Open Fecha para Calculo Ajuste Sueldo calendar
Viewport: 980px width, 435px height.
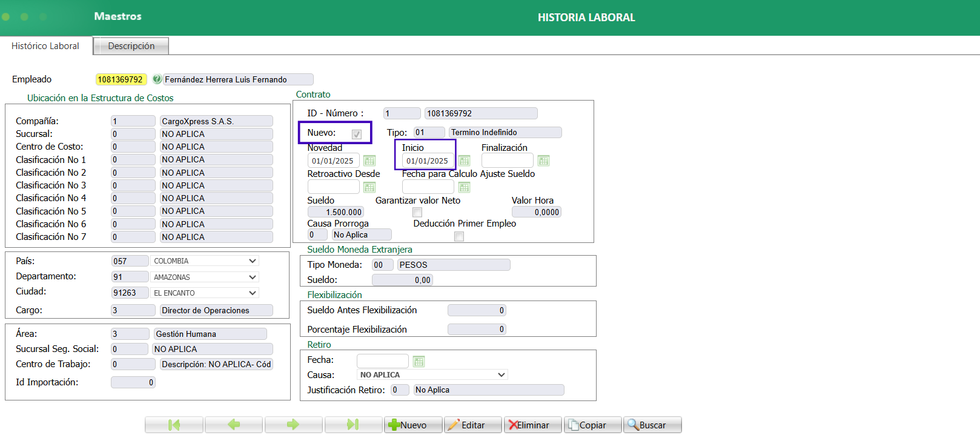click(465, 187)
